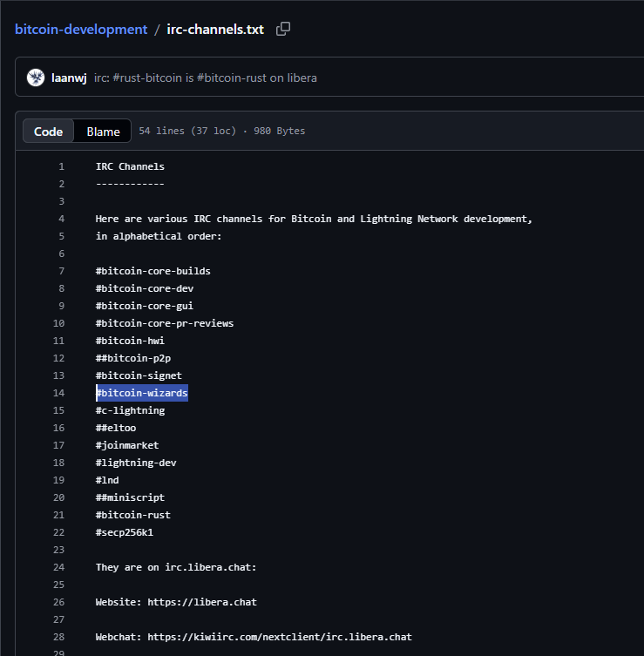Click file stats '54 lines (37 loc) · 980 Bytes'
Image resolution: width=644 pixels, height=656 pixels.
point(221,131)
